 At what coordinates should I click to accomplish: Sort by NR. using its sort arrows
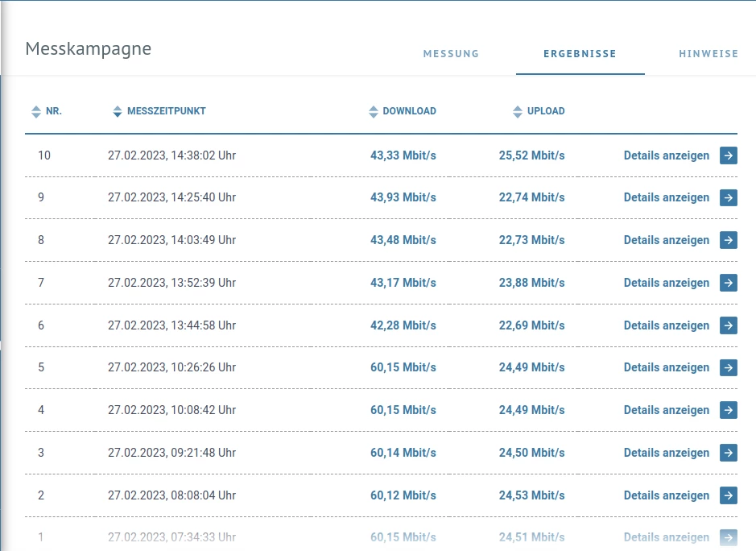tap(35, 111)
